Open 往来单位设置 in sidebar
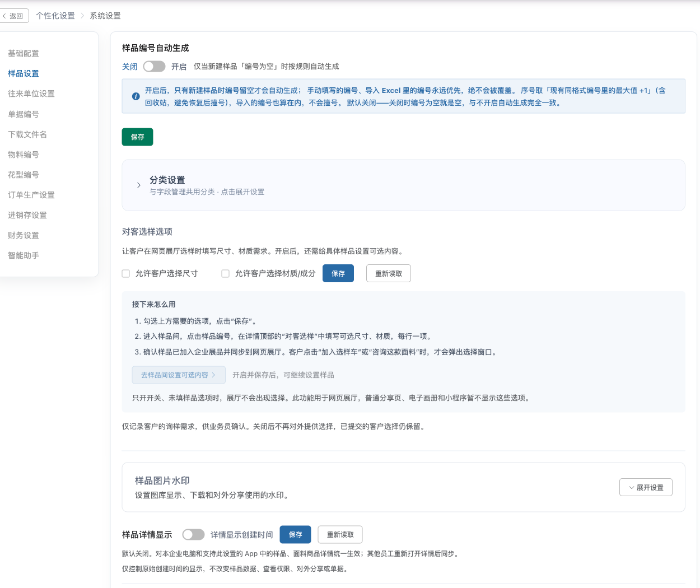 (31, 94)
